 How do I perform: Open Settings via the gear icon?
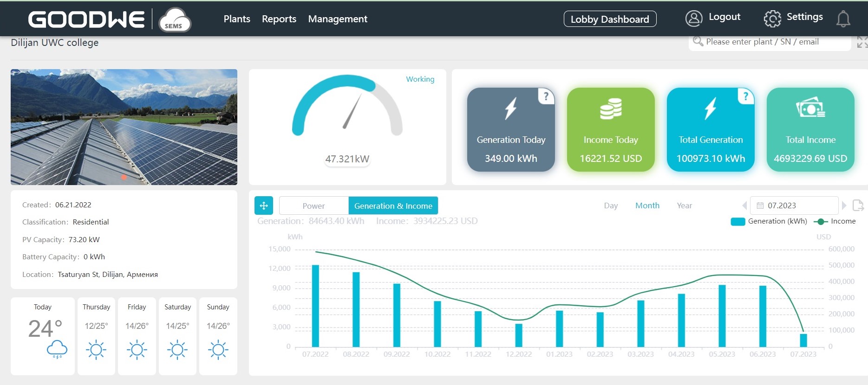[x=772, y=19]
